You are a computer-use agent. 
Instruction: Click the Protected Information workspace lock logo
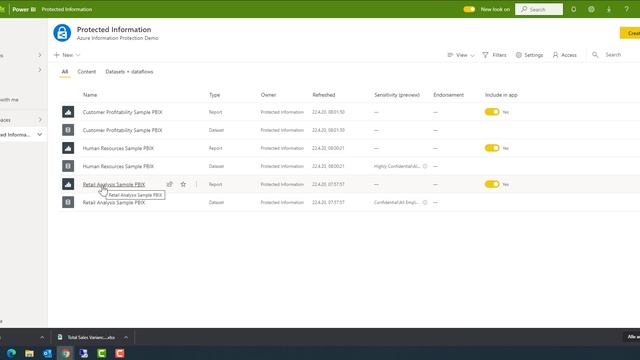[62, 33]
